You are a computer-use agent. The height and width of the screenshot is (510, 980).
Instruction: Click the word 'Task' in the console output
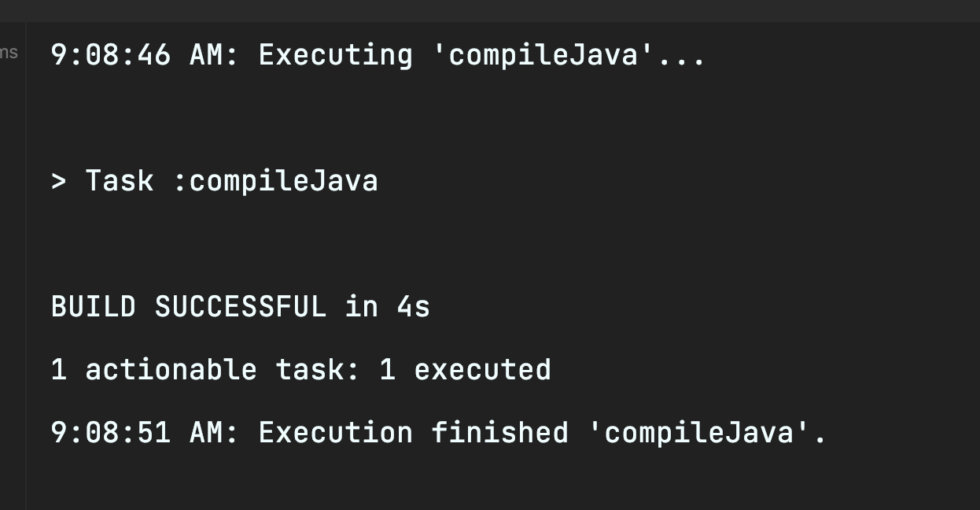119,181
